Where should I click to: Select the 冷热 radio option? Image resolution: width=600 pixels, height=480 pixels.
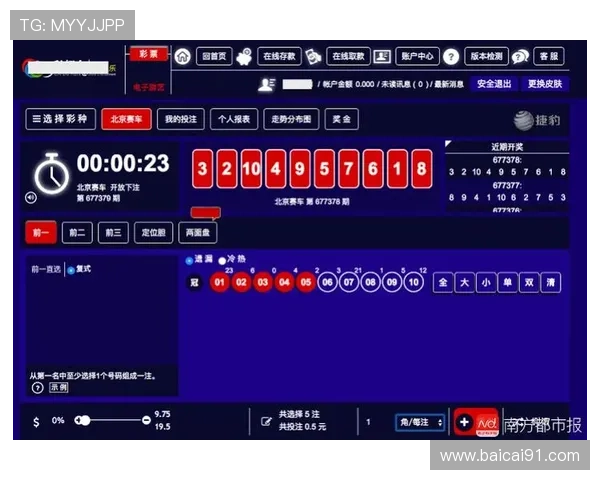click(x=222, y=260)
